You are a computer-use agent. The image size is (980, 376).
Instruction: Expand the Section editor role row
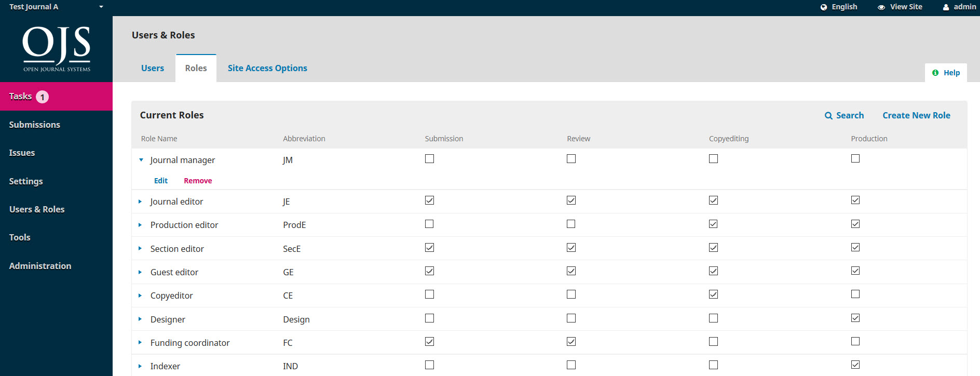[x=140, y=249]
